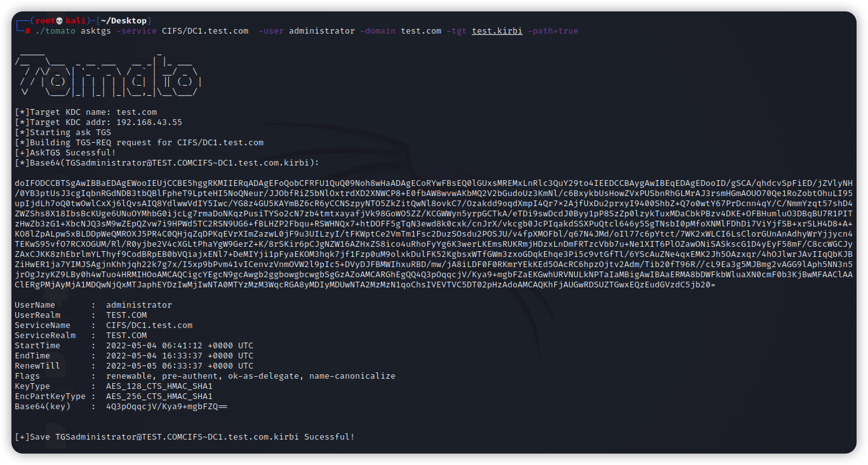
Task: Click the skull symbol in the prompt
Action: coord(59,21)
